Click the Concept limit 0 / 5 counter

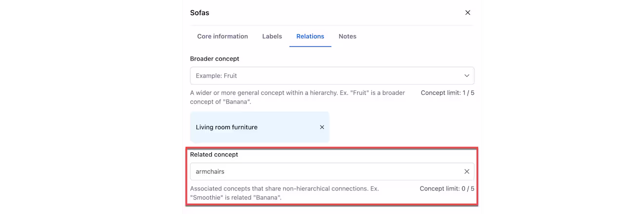[447, 189]
